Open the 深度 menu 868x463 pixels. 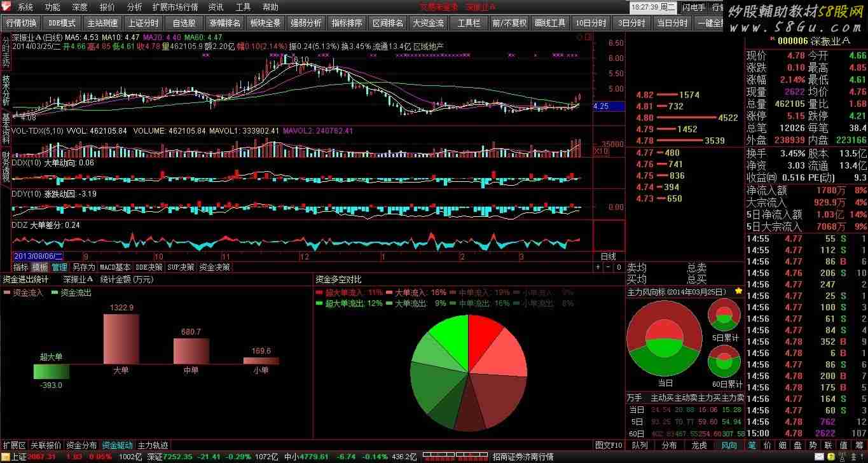(x=80, y=8)
